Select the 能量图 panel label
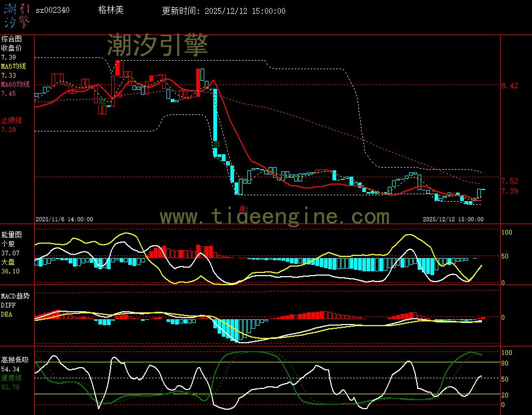The height and width of the screenshot is (415, 532). point(11,234)
